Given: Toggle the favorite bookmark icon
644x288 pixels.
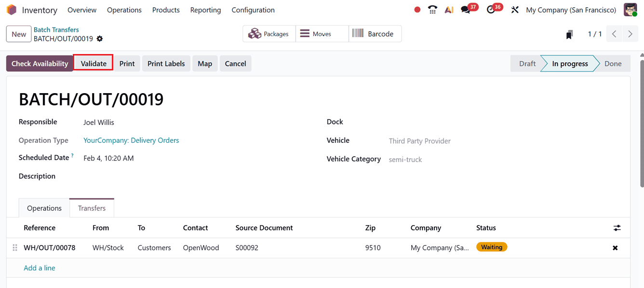Looking at the screenshot, I should [570, 34].
